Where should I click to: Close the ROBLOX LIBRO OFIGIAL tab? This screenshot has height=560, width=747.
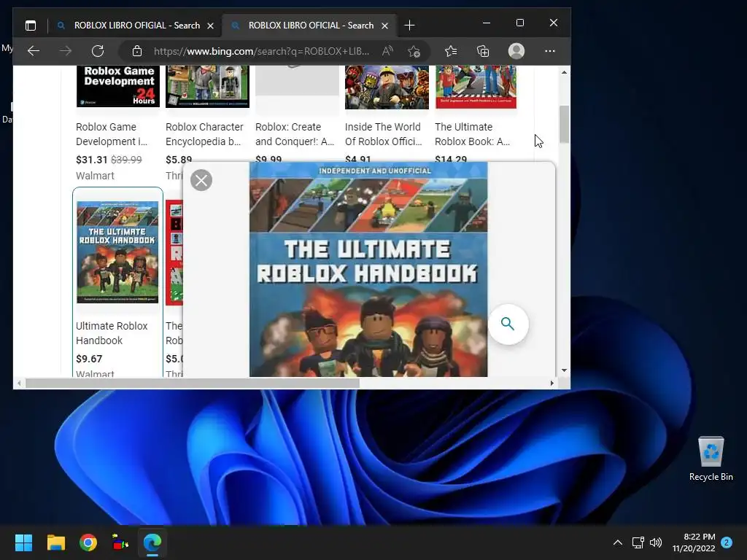(x=210, y=26)
